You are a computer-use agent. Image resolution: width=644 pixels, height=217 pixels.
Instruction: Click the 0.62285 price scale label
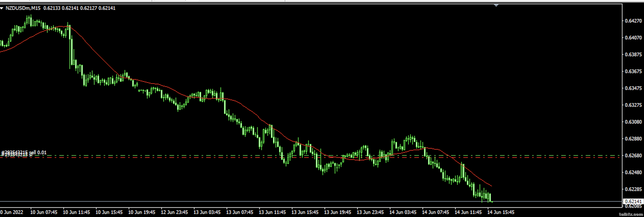633,189
